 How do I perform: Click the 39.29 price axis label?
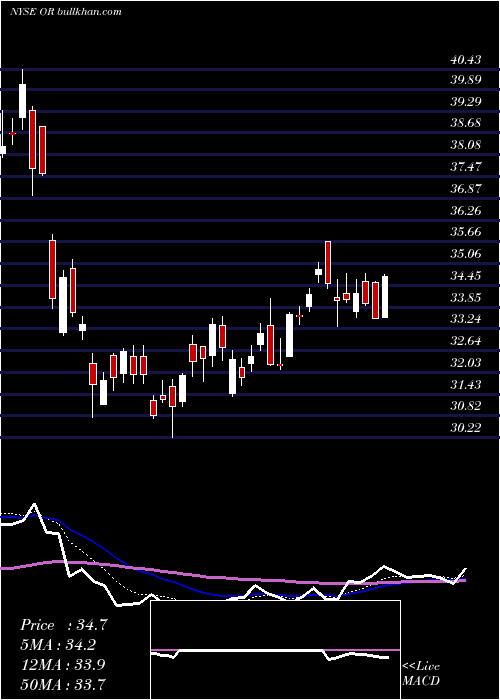tap(466, 102)
